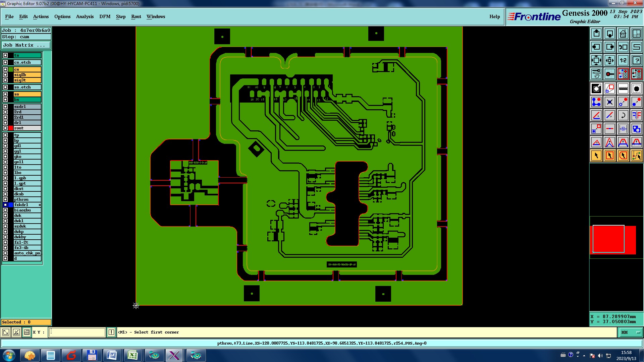This screenshot has width=644, height=362.
Task: Toggle display checkbox for fzkdrl layer
Action: 5,205
